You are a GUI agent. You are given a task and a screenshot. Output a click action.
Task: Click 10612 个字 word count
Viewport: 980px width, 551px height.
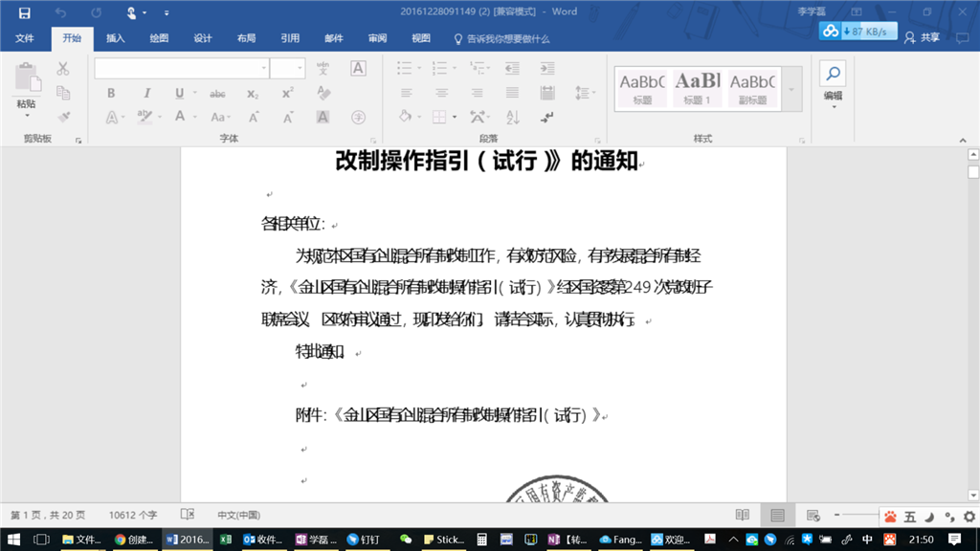tap(133, 516)
